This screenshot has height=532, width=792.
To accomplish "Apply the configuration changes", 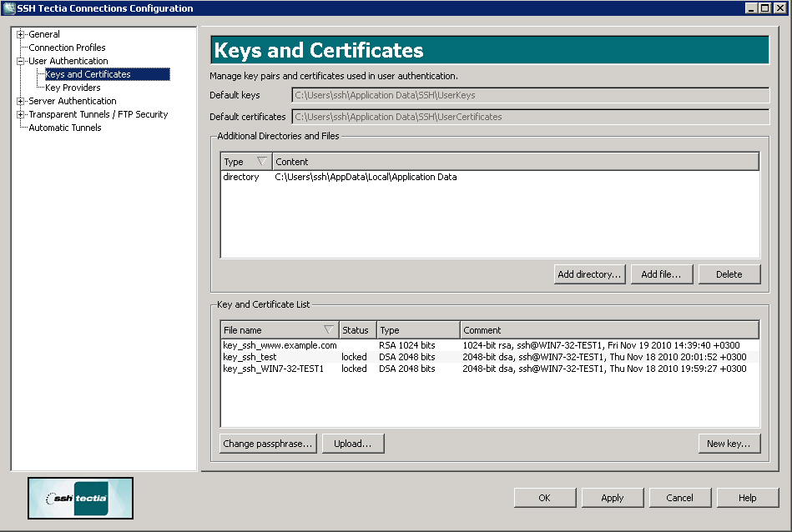I will pos(613,497).
